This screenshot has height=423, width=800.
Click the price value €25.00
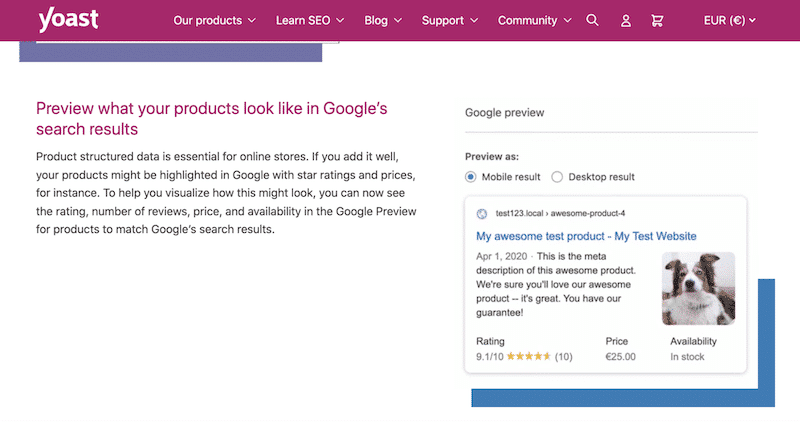(x=620, y=357)
